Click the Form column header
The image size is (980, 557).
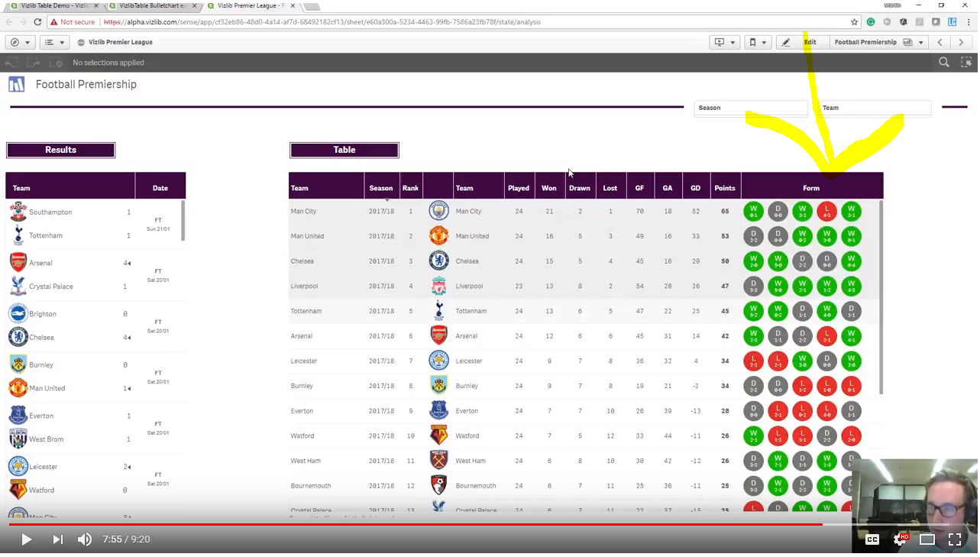(811, 188)
